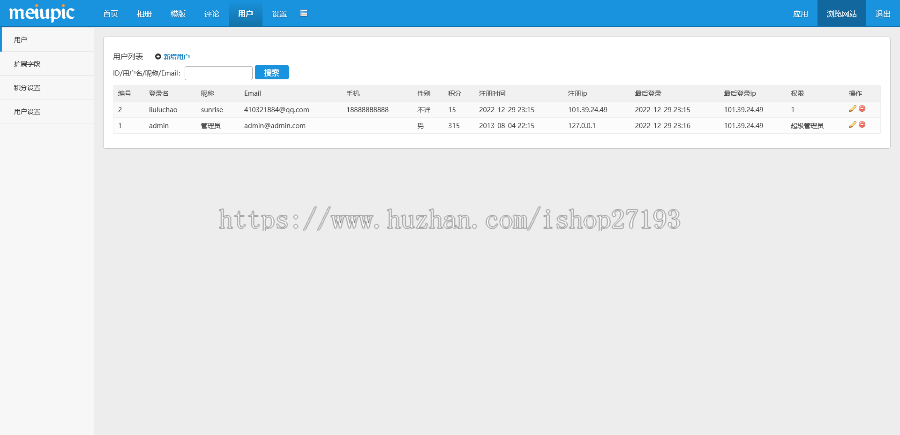
Task: Click 退出 to log out
Action: [883, 13]
